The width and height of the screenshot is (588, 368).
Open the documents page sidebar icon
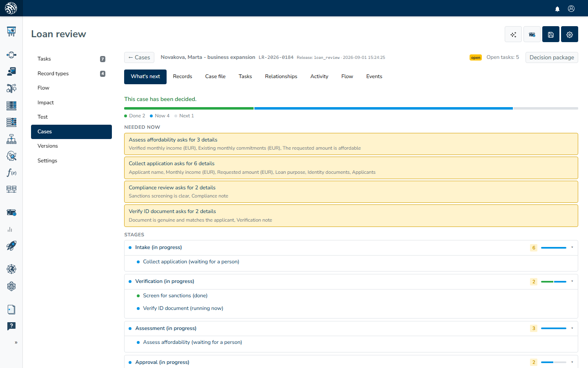(11, 310)
